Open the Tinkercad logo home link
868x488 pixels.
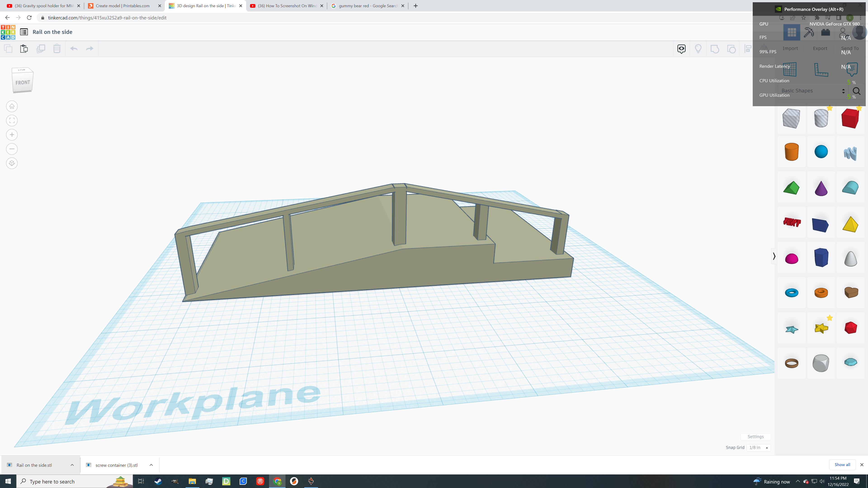pos(8,32)
